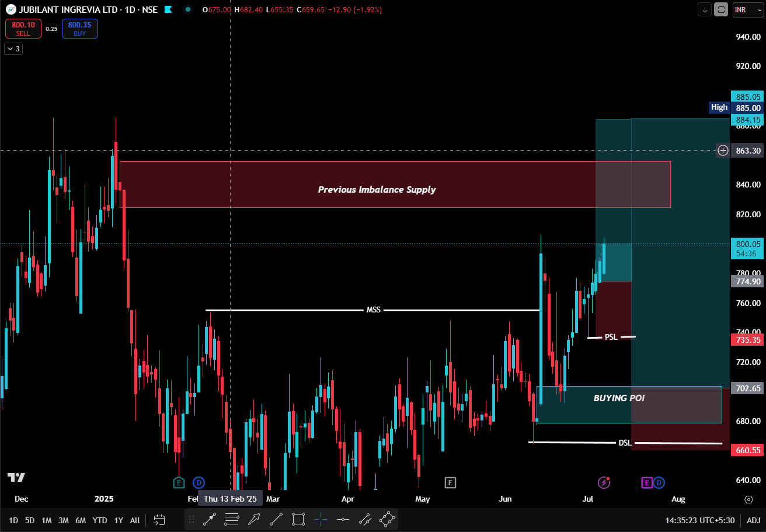Switch to the 1M range

coord(47,520)
